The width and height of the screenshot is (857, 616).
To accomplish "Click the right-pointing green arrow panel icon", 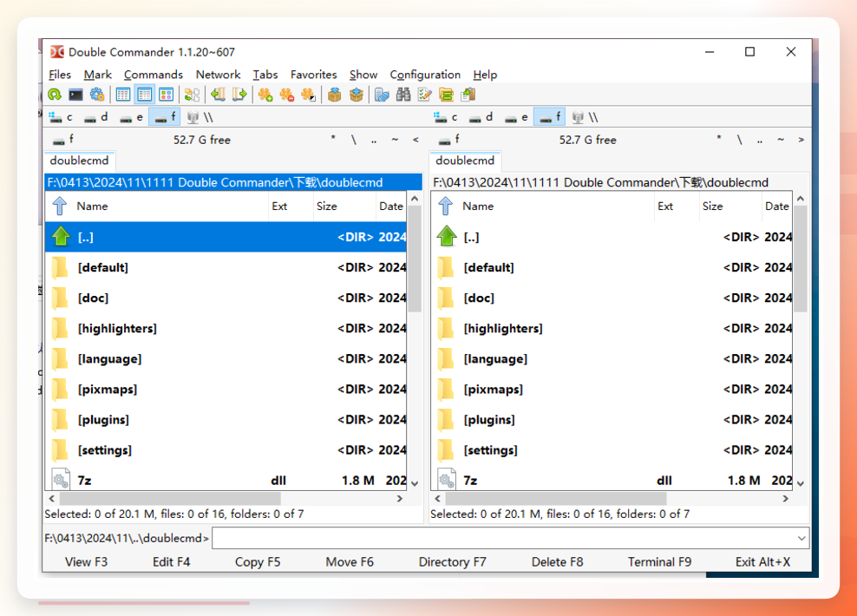I will 239,95.
